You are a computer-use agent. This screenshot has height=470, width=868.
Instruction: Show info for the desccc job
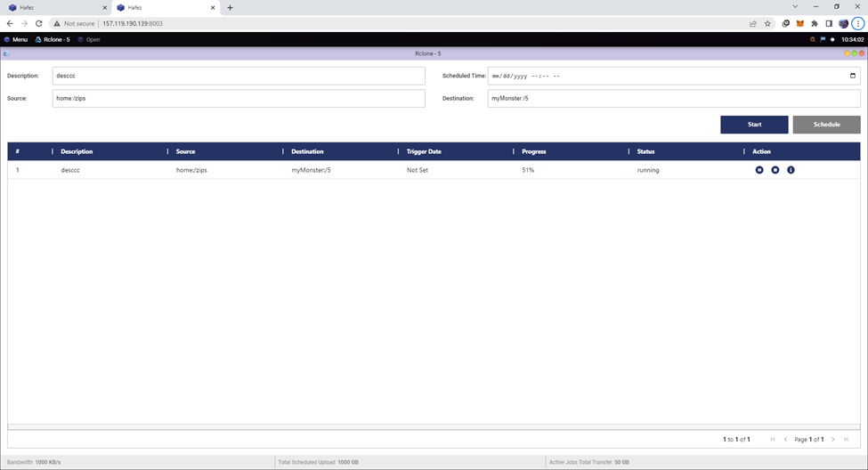point(791,170)
